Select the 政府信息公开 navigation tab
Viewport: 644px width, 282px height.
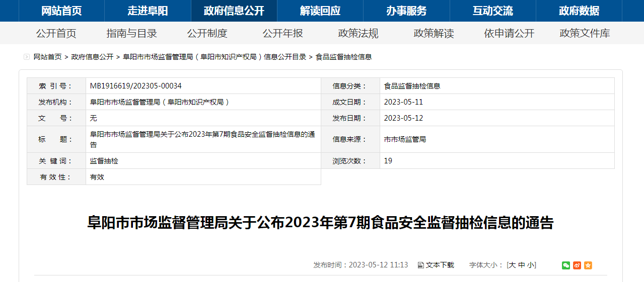tap(234, 11)
